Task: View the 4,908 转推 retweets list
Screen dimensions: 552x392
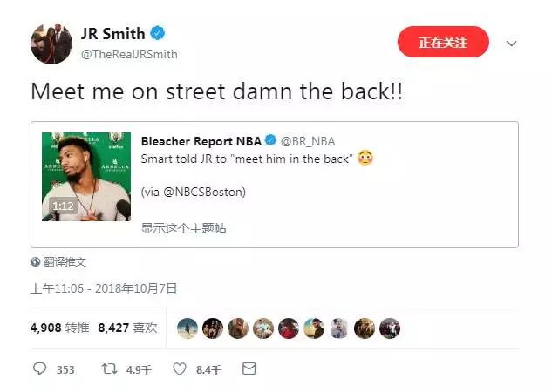Action: click(59, 328)
